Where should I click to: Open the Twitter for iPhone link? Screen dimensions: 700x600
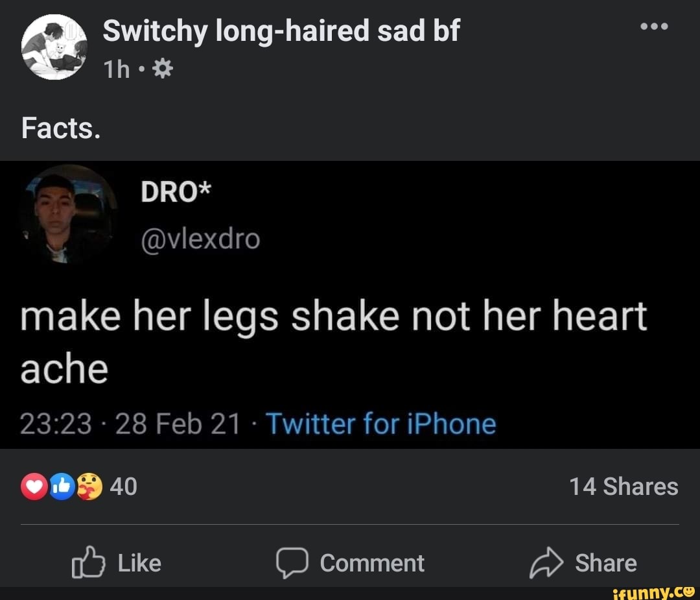380,423
